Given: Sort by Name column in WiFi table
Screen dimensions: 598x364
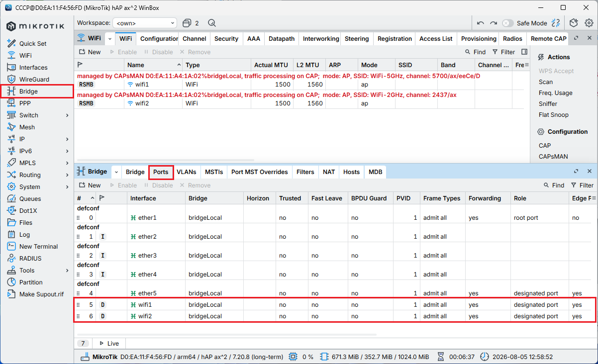Looking at the screenshot, I should point(154,65).
